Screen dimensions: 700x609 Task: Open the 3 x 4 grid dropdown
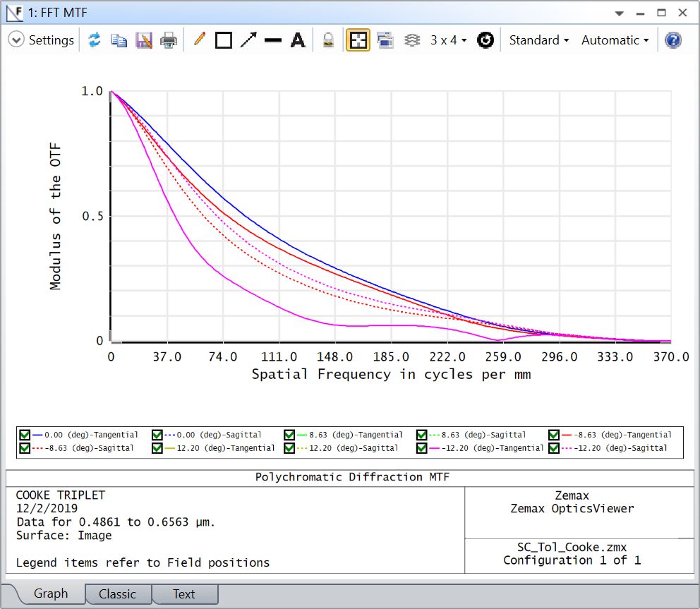449,40
